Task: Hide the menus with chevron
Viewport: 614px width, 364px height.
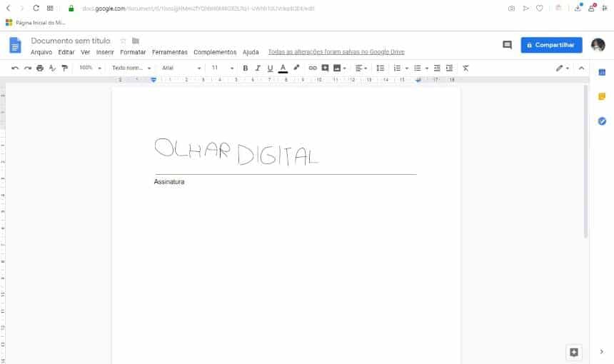Action: click(x=581, y=68)
